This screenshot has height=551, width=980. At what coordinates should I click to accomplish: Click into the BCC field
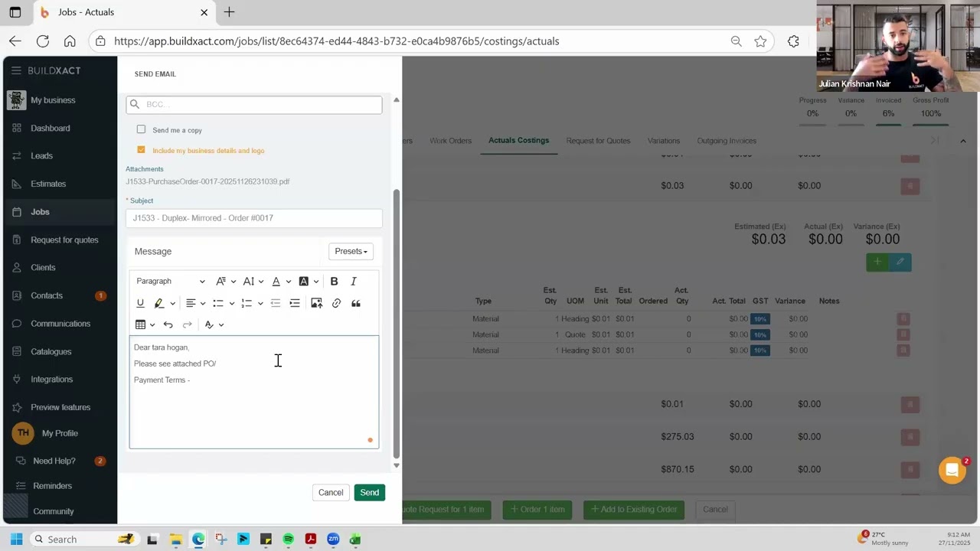(254, 105)
